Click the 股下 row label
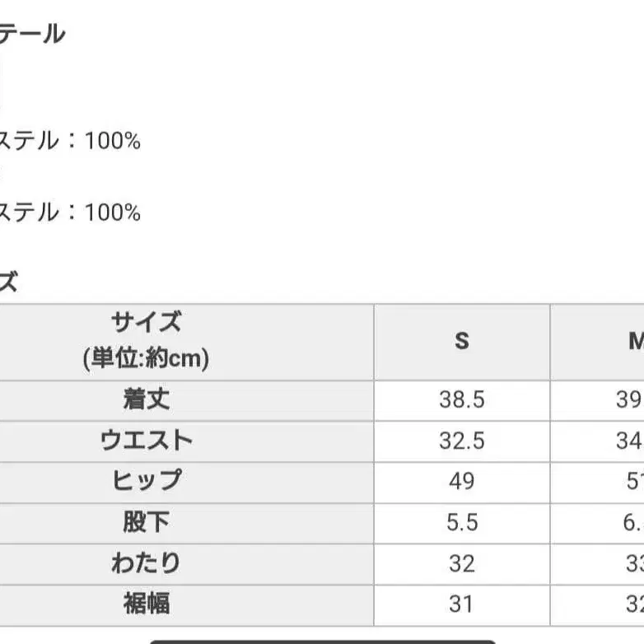This screenshot has width=644, height=644. (146, 522)
